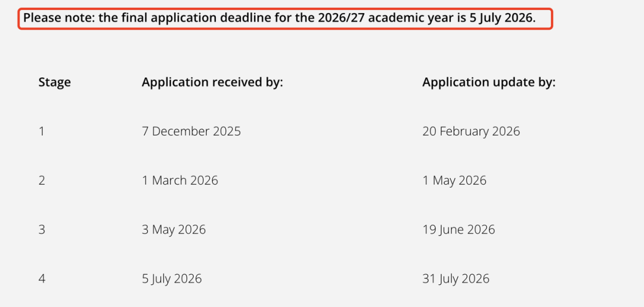Click the "20 February 2026" update date
Screen dimensions: 644x307
471,131
